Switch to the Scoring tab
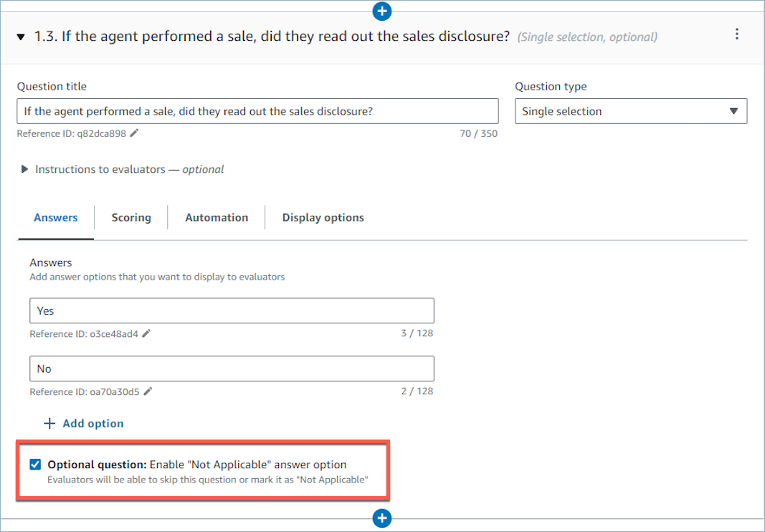765x532 pixels. pos(131,217)
